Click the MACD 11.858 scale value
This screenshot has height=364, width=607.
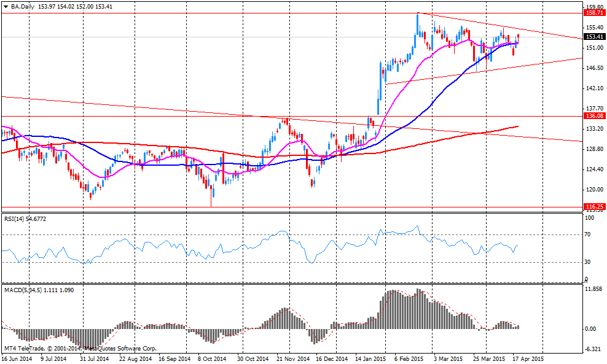[x=594, y=289]
